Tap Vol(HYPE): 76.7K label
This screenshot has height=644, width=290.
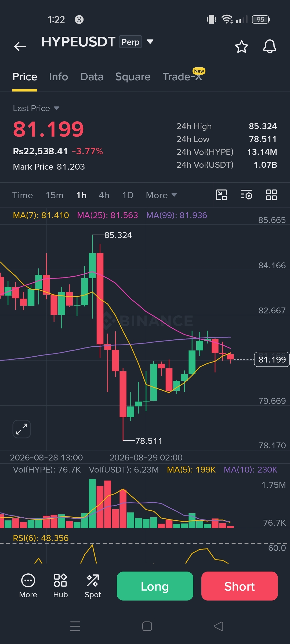click(47, 470)
